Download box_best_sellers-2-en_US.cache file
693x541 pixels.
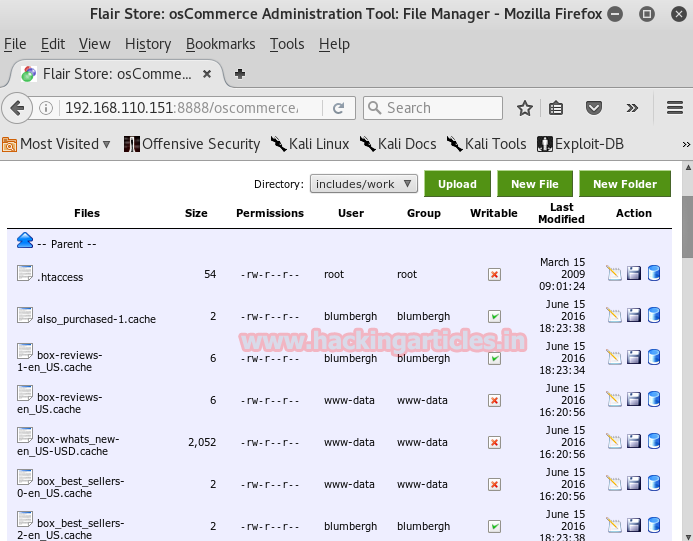pyautogui.click(x=634, y=526)
